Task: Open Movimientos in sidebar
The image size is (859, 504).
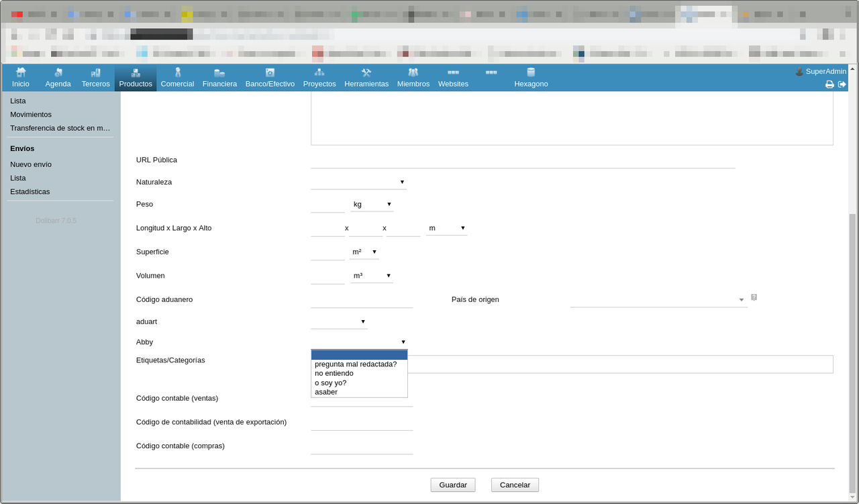Action: [x=31, y=115]
